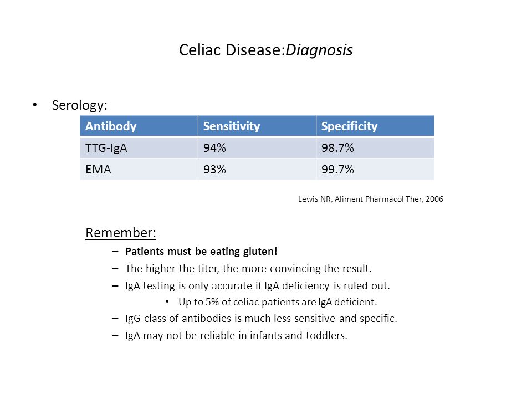Click the Antibody column header

coord(139,126)
